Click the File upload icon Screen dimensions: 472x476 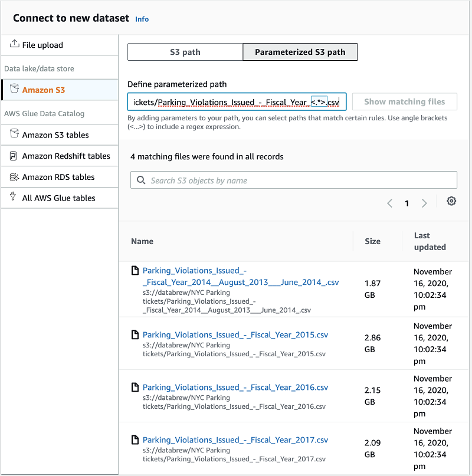point(13,45)
